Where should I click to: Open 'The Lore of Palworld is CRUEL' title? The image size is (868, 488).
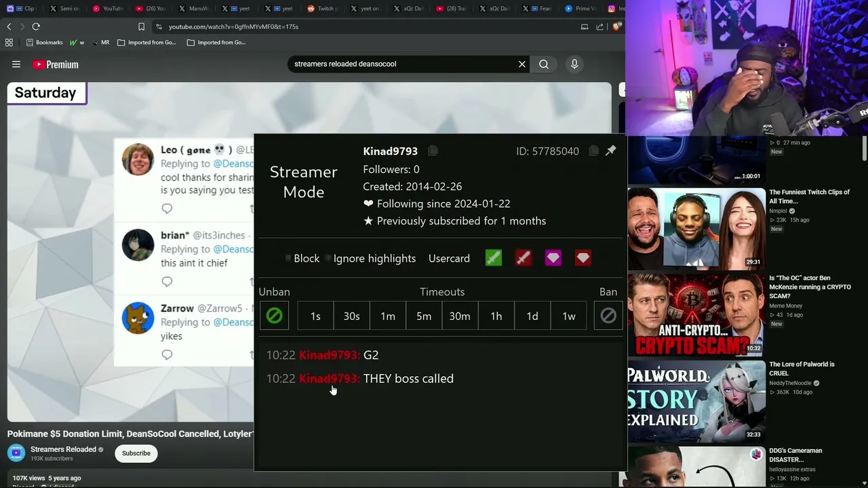click(802, 369)
